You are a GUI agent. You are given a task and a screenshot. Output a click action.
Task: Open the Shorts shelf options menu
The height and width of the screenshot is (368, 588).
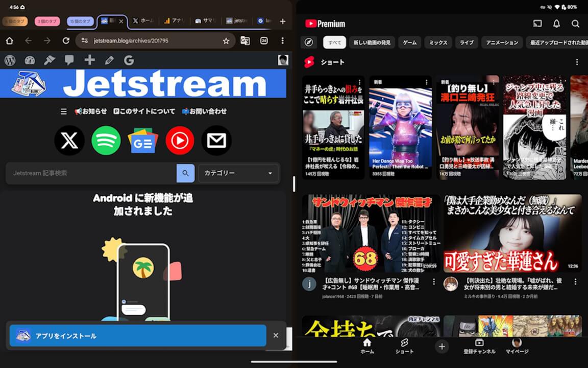(x=577, y=62)
